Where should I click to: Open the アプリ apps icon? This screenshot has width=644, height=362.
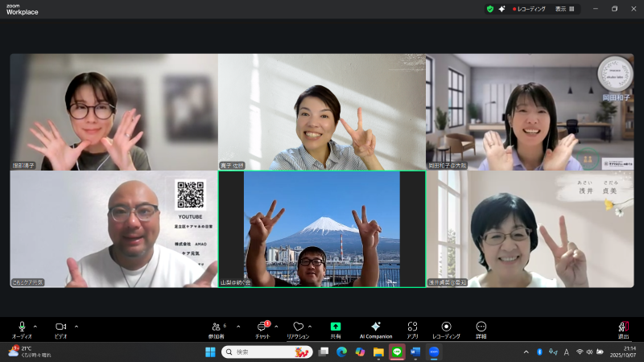412,328
